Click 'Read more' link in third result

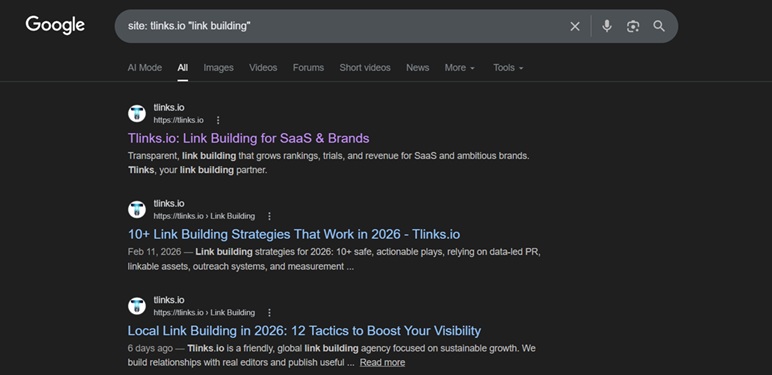coord(383,363)
